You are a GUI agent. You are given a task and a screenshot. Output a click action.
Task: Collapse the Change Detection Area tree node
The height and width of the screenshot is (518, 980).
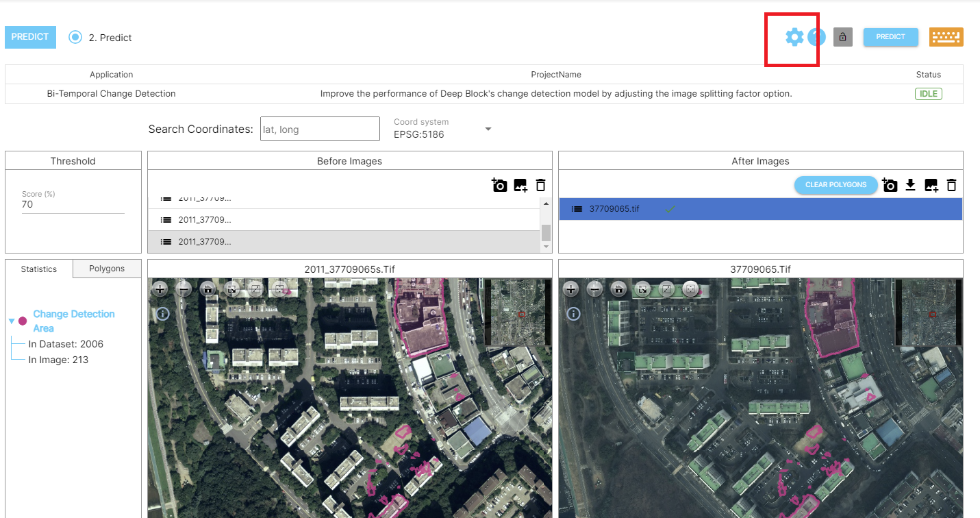tap(12, 321)
